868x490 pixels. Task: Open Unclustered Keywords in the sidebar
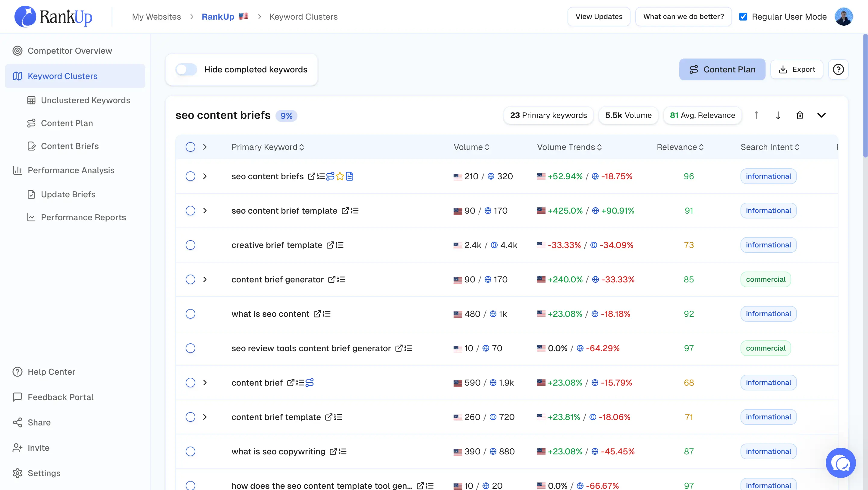pos(85,100)
